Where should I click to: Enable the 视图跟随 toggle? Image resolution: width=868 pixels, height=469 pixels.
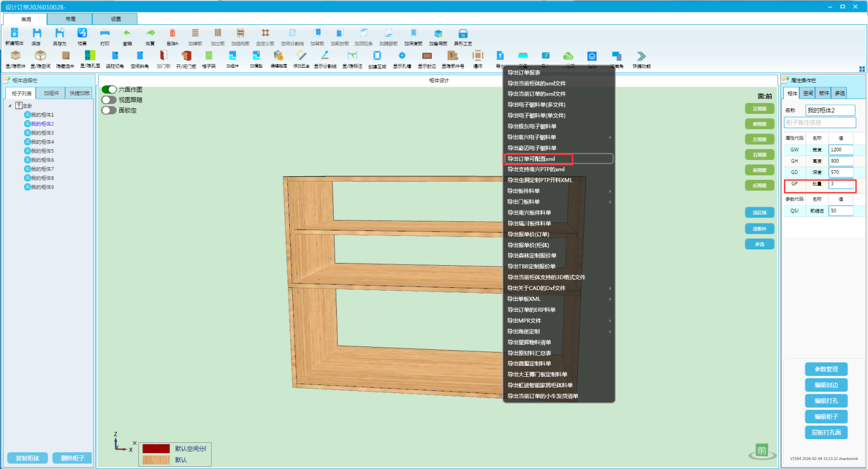(x=109, y=100)
